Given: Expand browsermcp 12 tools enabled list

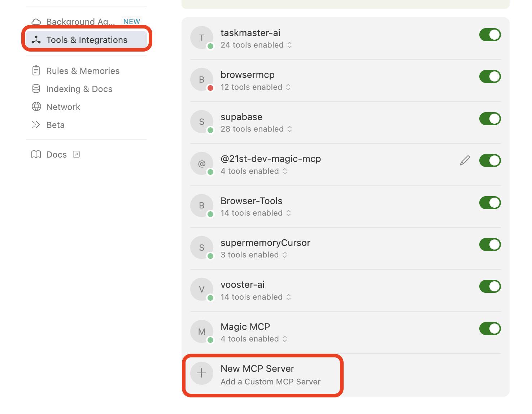Looking at the screenshot, I should [256, 87].
